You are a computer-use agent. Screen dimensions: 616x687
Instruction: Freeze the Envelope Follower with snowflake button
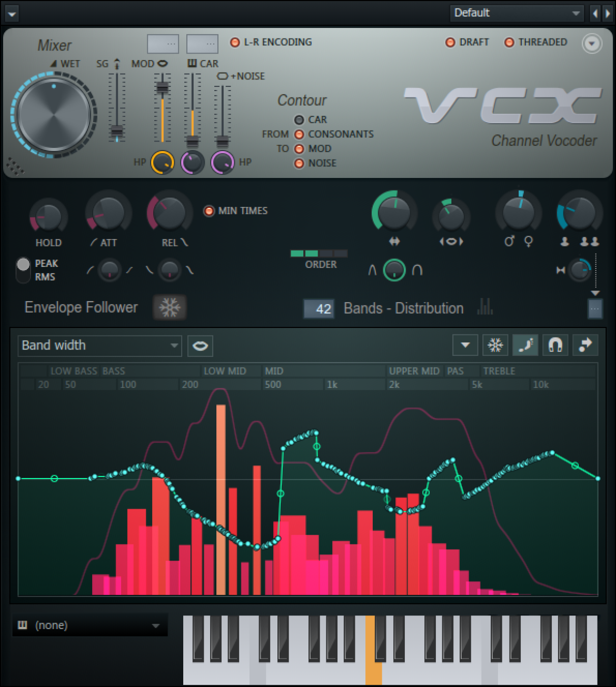pyautogui.click(x=170, y=307)
